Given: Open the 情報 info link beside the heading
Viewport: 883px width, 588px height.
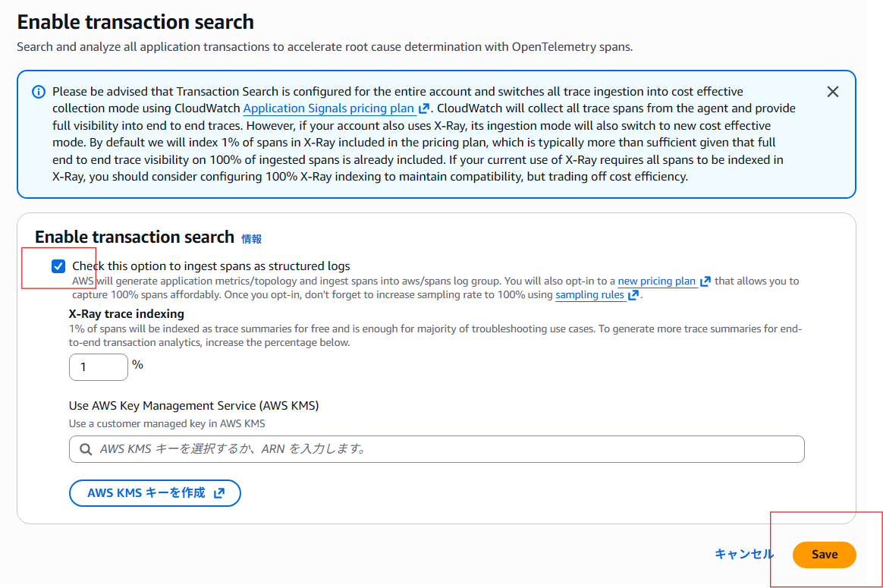Looking at the screenshot, I should tap(251, 239).
